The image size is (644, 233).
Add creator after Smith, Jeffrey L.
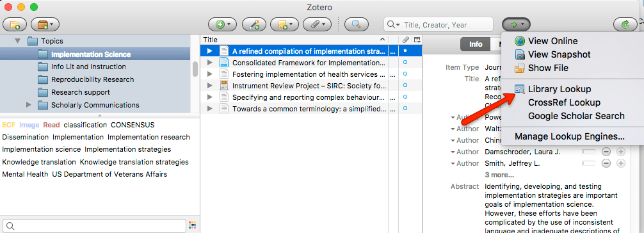pyautogui.click(x=620, y=163)
